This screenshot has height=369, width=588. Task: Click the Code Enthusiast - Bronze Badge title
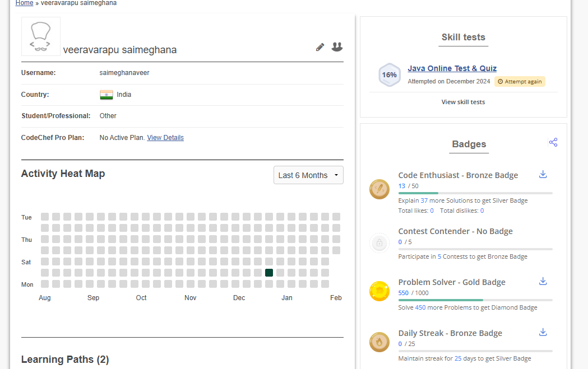tap(458, 175)
